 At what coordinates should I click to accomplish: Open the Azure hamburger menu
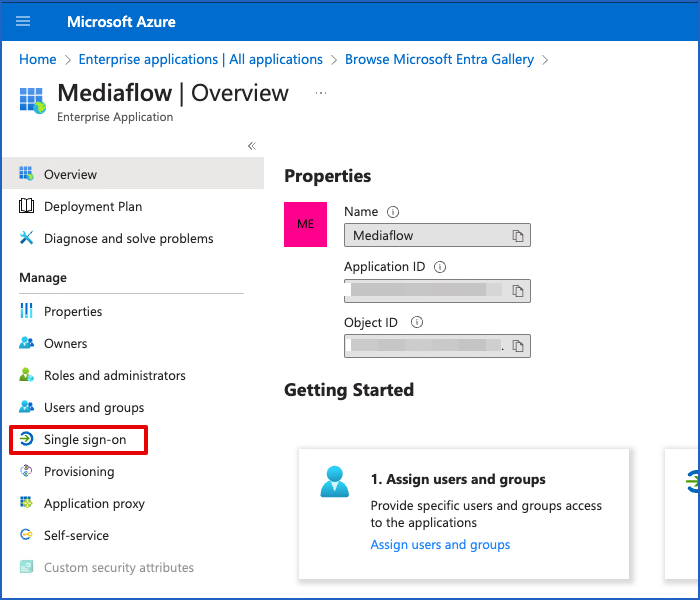pos(24,21)
